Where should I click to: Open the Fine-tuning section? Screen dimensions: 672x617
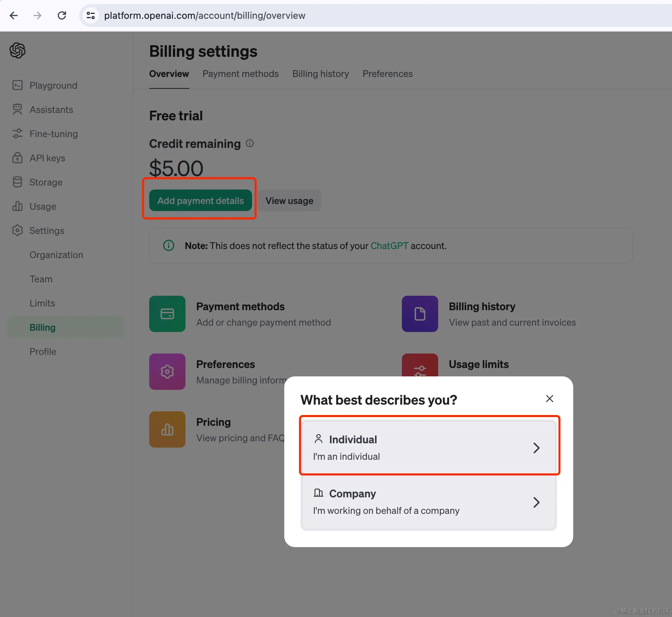[x=53, y=134]
